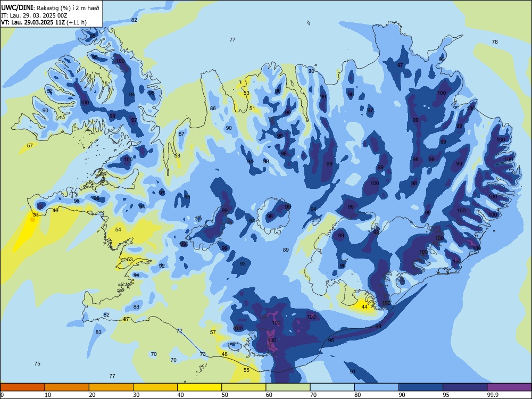Select the '86' humidity value

pyautogui.click(x=213, y=108)
